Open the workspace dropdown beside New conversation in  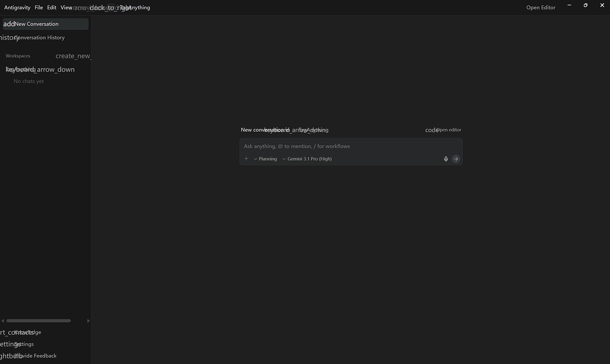click(x=297, y=130)
